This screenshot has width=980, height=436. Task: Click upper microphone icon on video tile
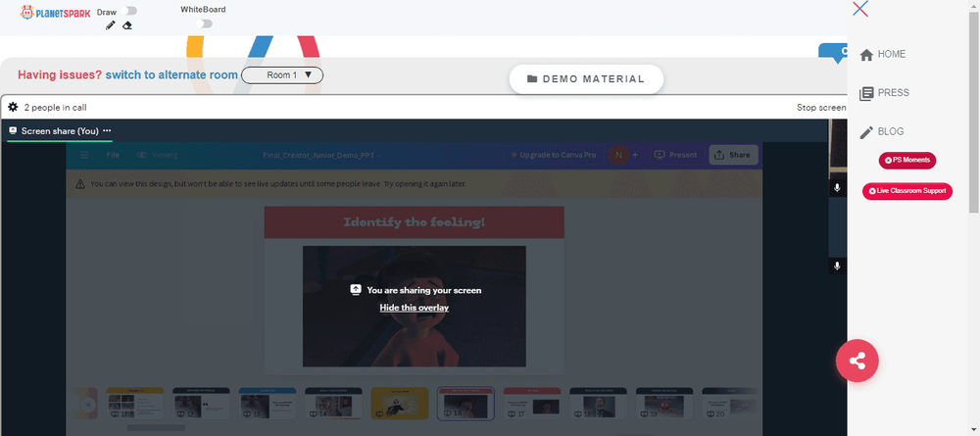click(x=837, y=187)
